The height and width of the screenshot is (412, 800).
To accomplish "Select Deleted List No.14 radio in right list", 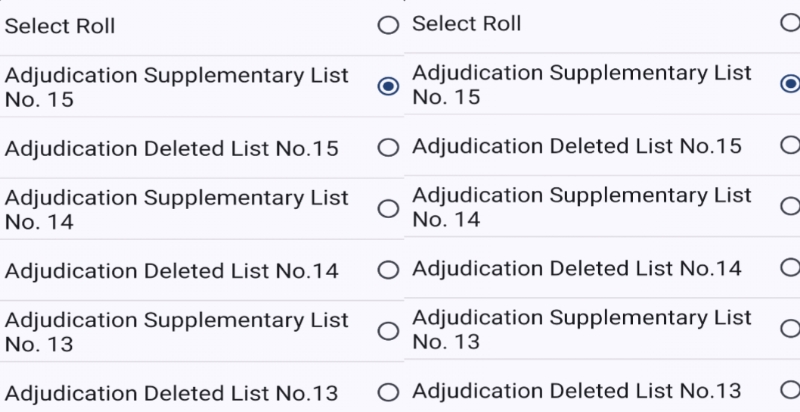I will [x=790, y=268].
